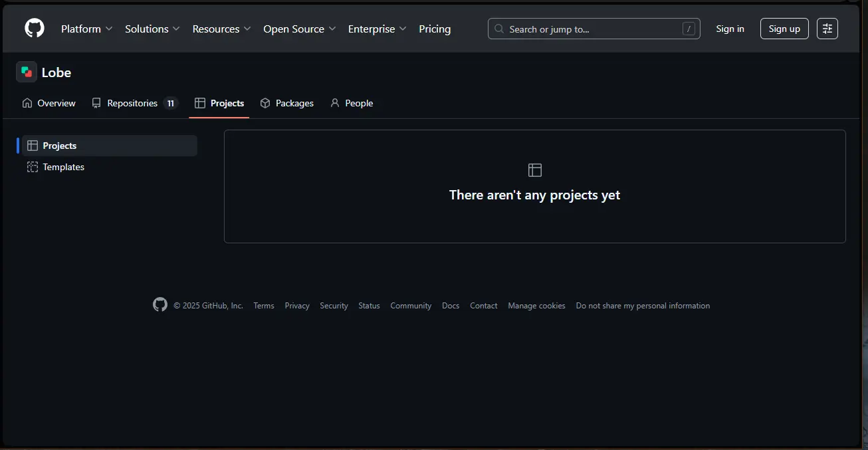Focus the Search or jump to field
The width and height of the screenshot is (868, 450).
(594, 29)
